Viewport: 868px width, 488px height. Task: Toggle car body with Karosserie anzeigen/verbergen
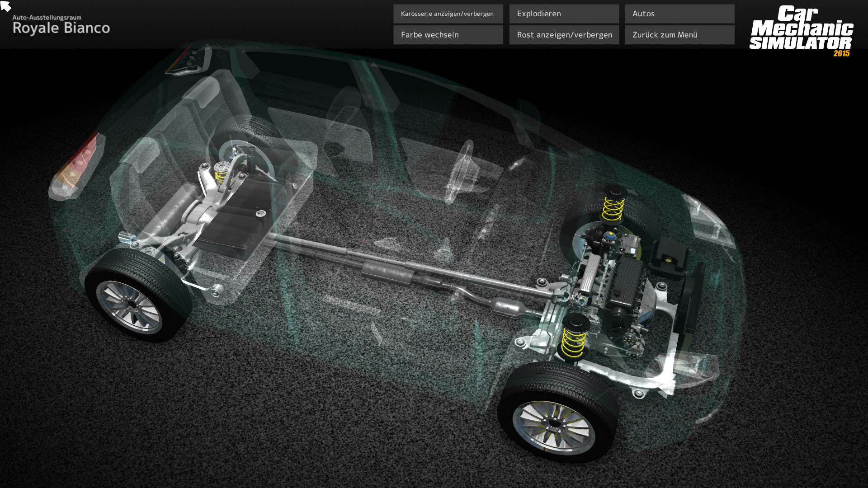(448, 14)
